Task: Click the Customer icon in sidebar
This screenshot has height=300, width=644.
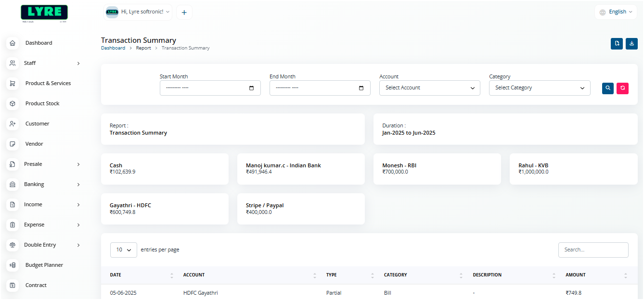Action: point(13,124)
